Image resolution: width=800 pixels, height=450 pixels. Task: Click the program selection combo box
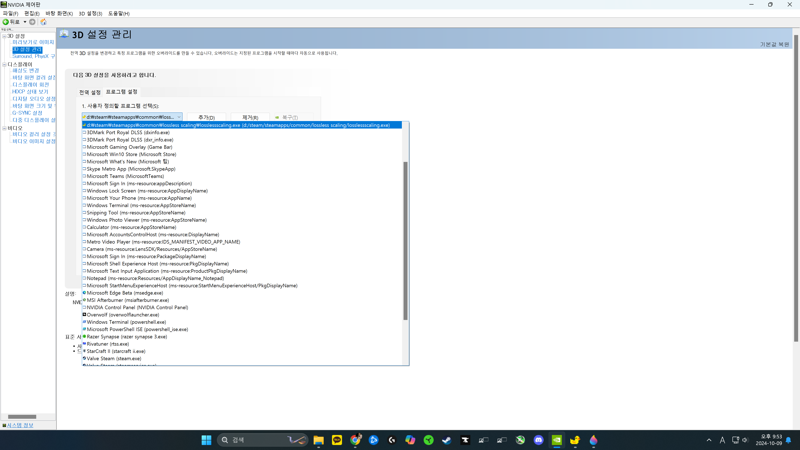coord(132,117)
